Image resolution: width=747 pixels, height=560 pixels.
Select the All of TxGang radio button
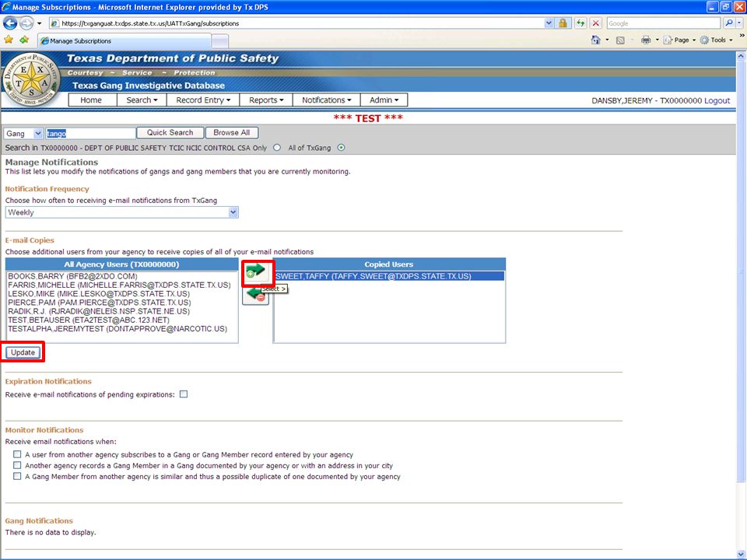pyautogui.click(x=341, y=148)
